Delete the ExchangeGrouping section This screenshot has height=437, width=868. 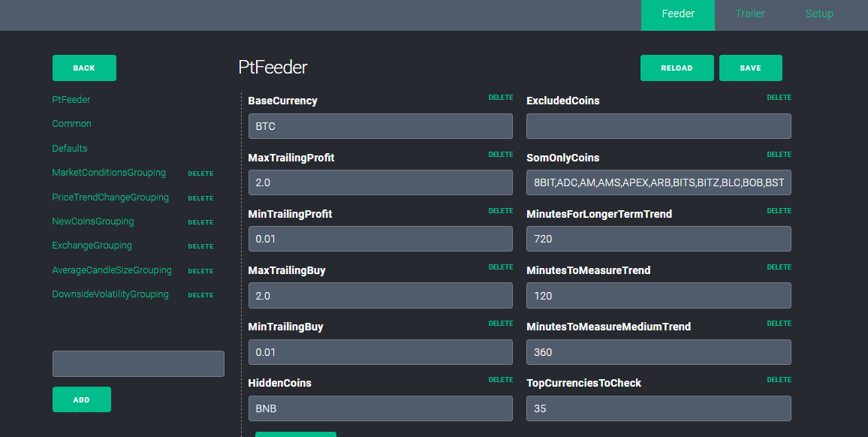201,246
